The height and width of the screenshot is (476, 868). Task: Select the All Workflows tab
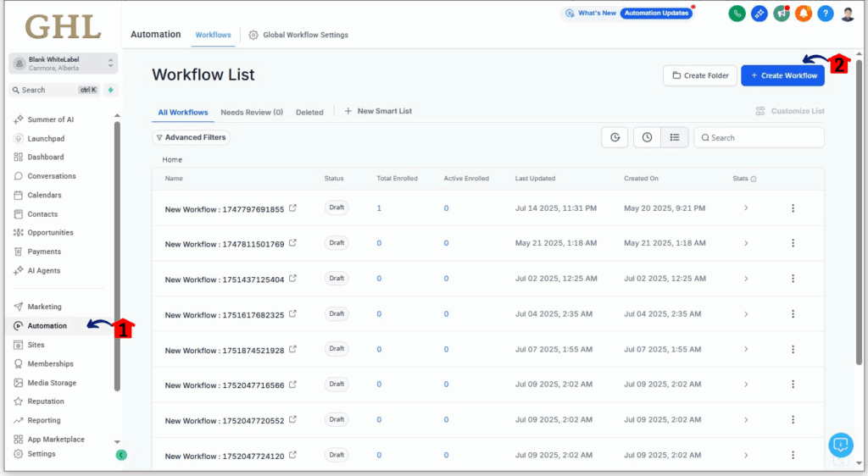[x=183, y=113]
